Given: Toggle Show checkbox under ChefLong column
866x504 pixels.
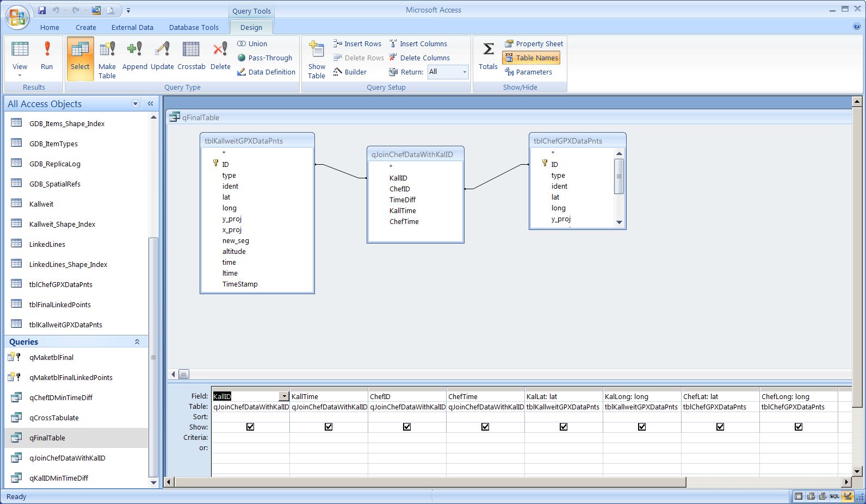Looking at the screenshot, I should coord(799,427).
